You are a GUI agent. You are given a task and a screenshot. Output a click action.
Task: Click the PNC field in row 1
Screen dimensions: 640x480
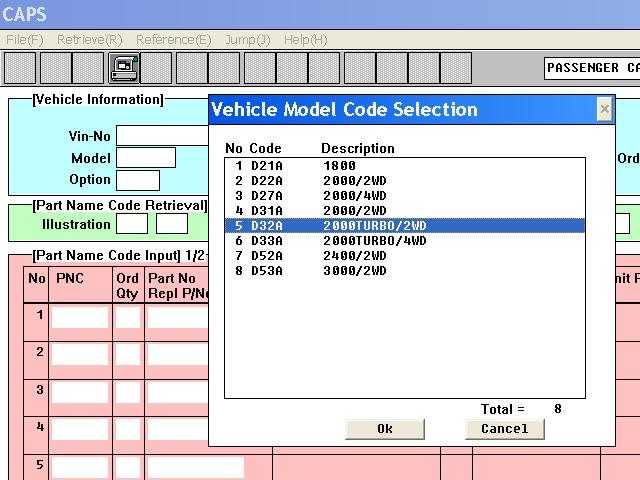tap(80, 318)
